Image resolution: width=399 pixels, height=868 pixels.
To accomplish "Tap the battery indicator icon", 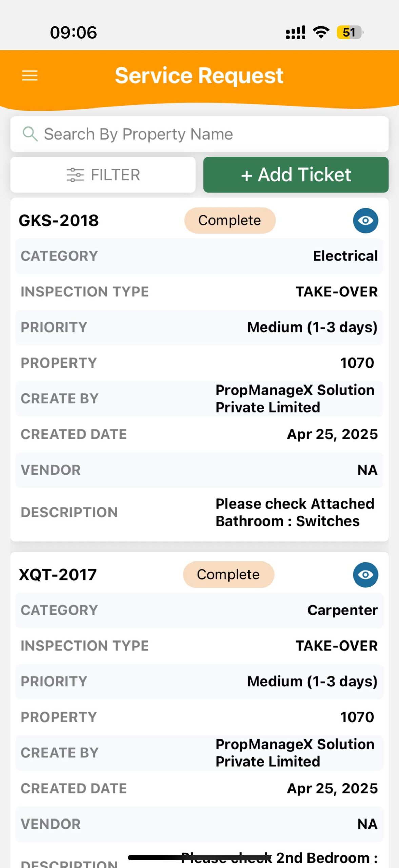I will click(350, 33).
